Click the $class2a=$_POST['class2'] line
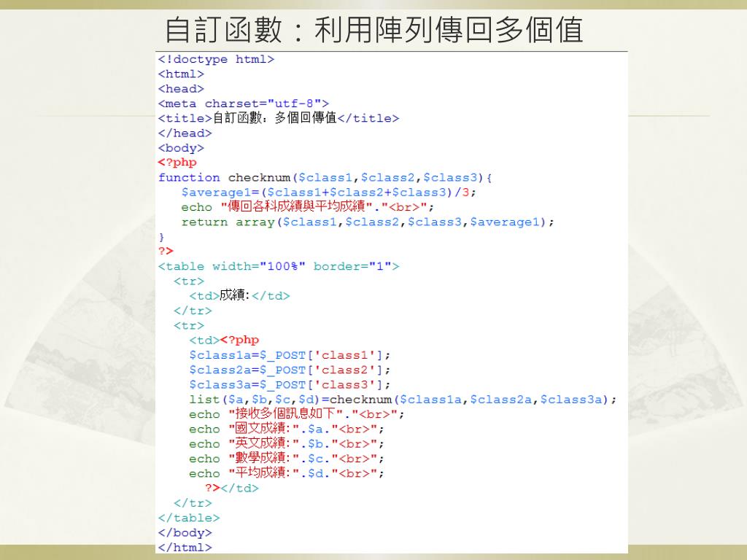Screen dimensions: 747x560 [290, 370]
